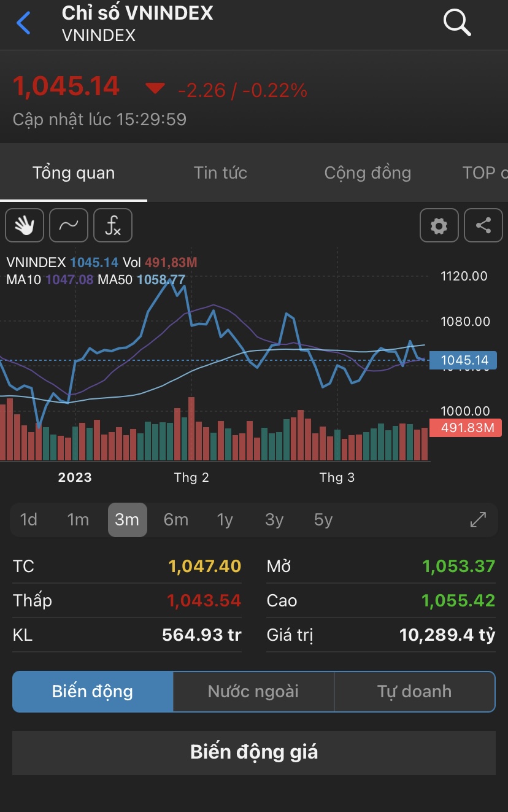Tap the 1000.00 price axis label
This screenshot has width=508, height=812.
[466, 411]
